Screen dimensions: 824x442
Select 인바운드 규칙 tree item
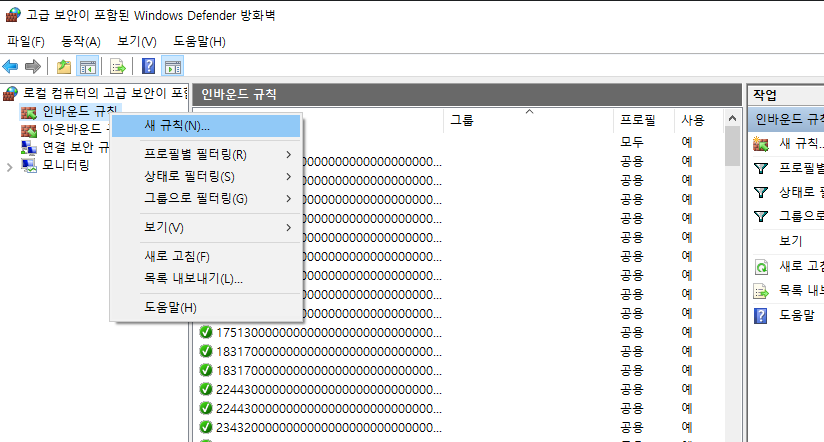(79, 111)
